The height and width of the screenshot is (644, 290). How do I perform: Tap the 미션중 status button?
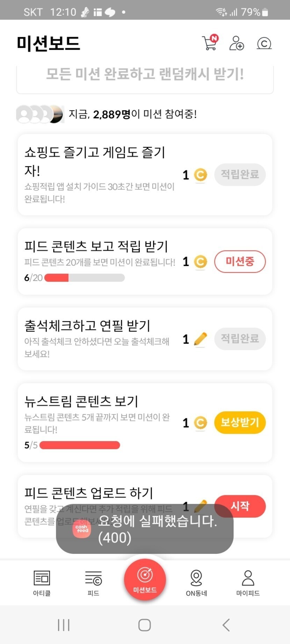pyautogui.click(x=240, y=262)
